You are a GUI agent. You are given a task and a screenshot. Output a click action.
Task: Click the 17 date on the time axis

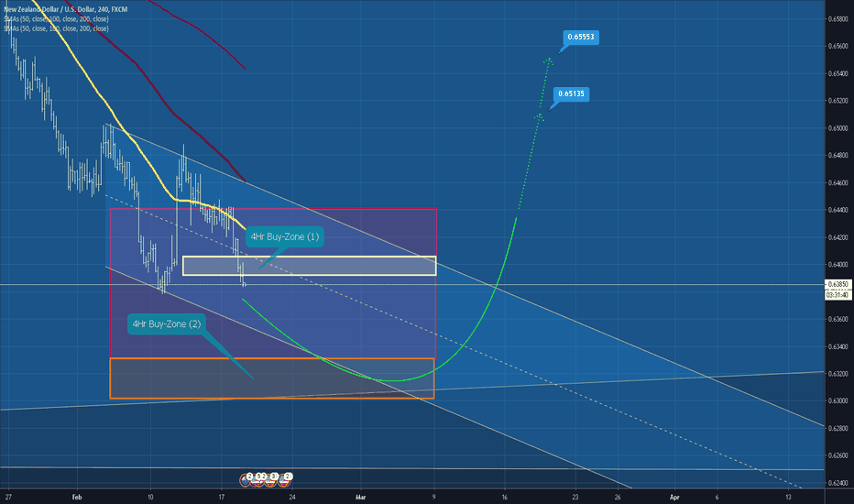pyautogui.click(x=221, y=497)
